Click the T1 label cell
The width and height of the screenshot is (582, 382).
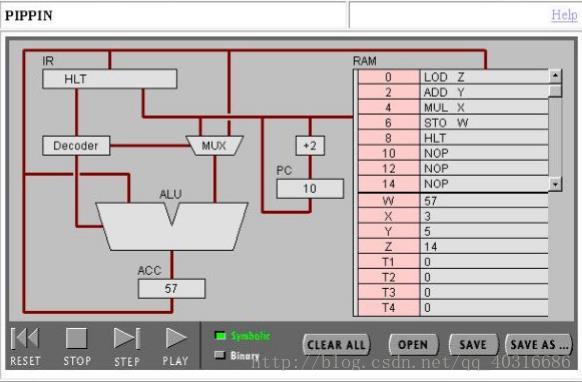[389, 262]
